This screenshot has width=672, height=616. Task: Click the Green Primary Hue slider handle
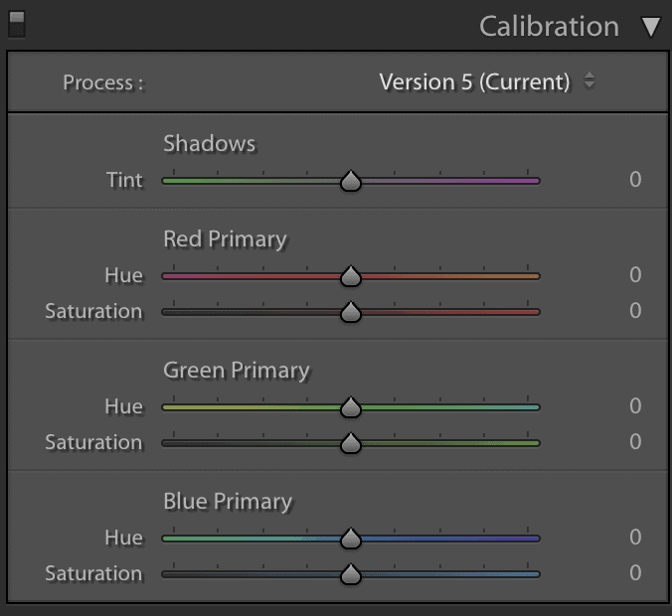[x=351, y=407]
